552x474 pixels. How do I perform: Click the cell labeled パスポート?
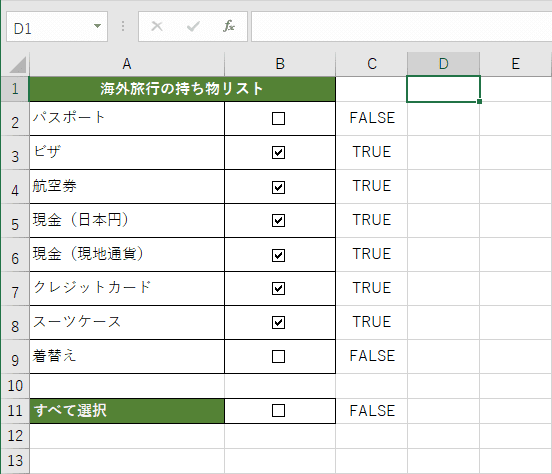coord(127,119)
